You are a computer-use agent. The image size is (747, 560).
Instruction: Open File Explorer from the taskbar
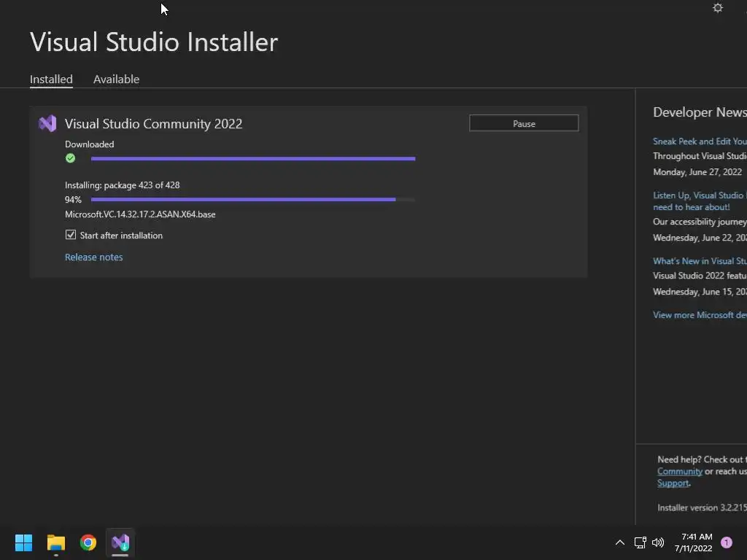55,542
